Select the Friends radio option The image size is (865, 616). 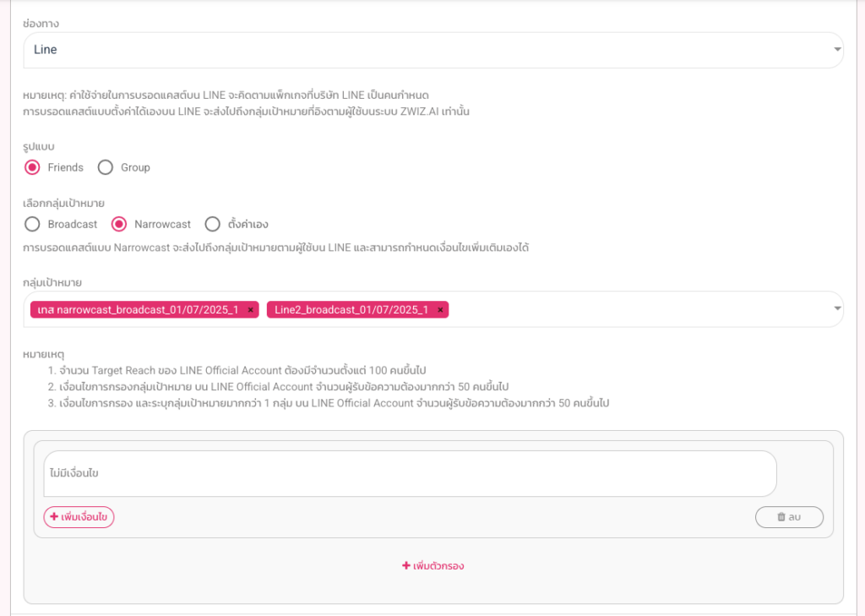[32, 167]
